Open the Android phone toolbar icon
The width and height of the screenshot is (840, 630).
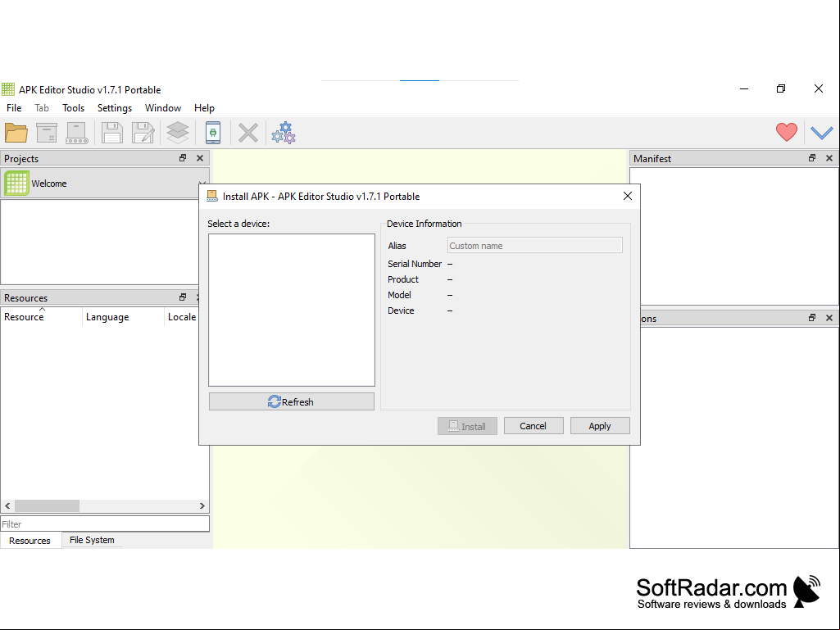pos(213,133)
